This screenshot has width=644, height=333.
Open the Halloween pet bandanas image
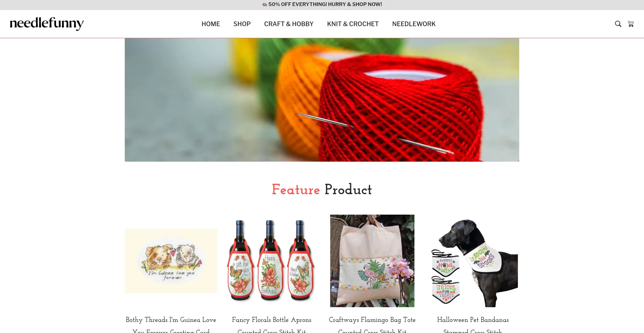pos(473,261)
